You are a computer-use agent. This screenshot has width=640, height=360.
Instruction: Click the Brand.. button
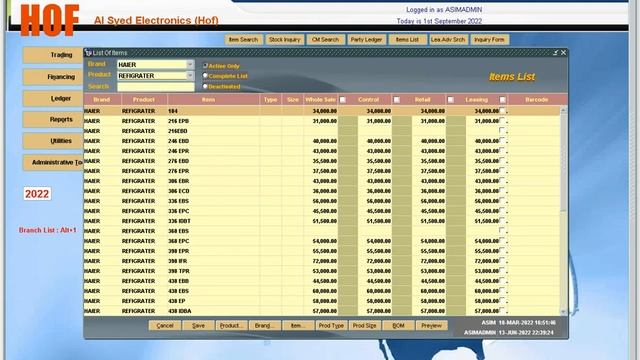pos(264,325)
